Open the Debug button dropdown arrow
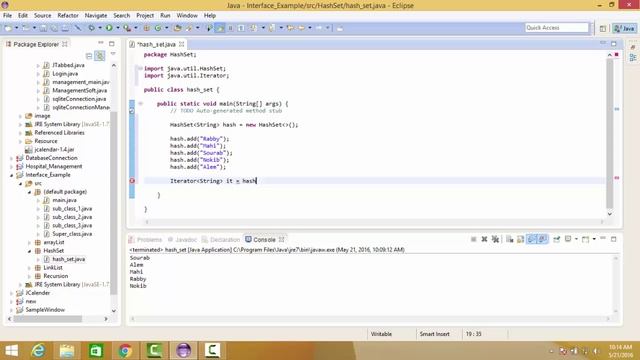Viewport: 640px width, 360px height. [x=100, y=28]
